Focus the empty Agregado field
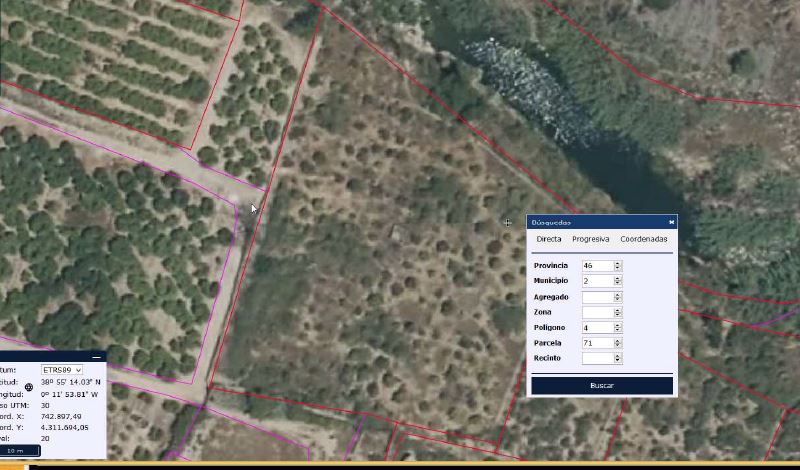800x470 pixels. coord(597,297)
